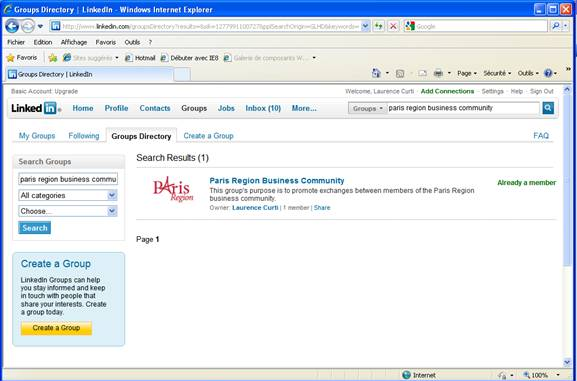Expand the More... navigation menu
The image size is (577, 381).
coord(304,108)
